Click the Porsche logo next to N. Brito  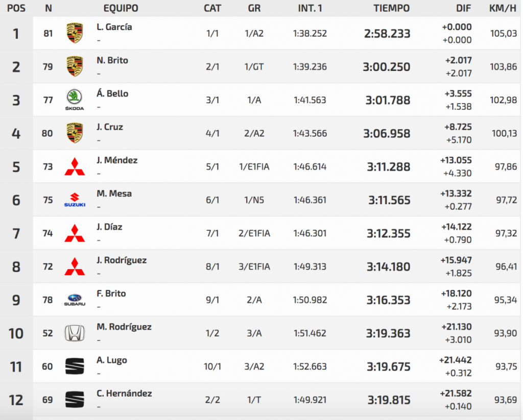pos(75,66)
